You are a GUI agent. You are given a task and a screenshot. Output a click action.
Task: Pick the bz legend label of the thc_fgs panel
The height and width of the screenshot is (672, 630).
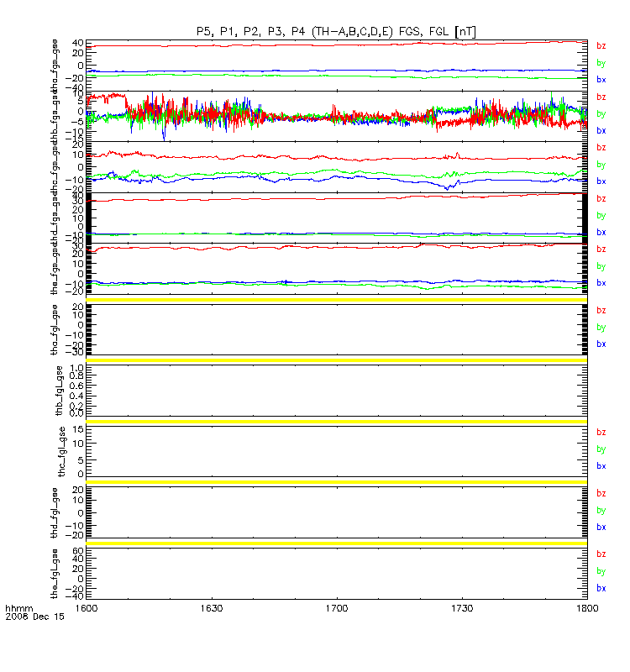601,148
